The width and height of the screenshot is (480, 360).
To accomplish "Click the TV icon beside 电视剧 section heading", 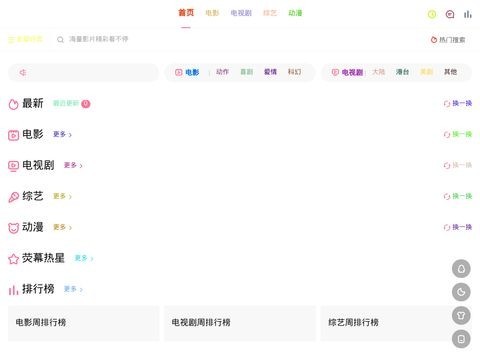I will (13, 166).
